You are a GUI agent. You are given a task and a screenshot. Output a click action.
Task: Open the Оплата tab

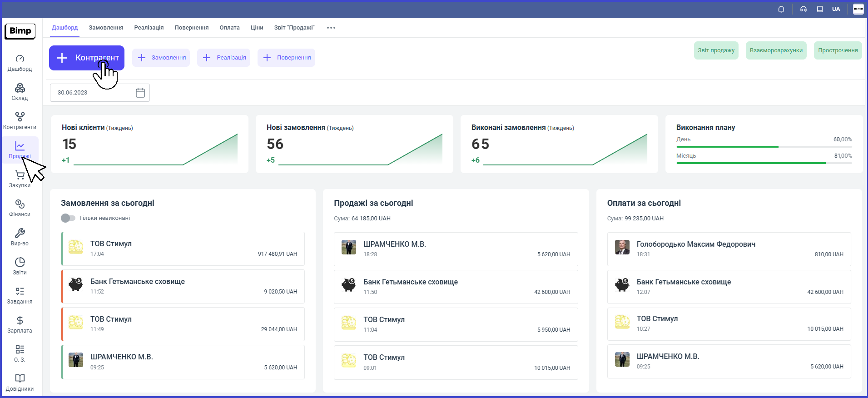click(x=229, y=28)
